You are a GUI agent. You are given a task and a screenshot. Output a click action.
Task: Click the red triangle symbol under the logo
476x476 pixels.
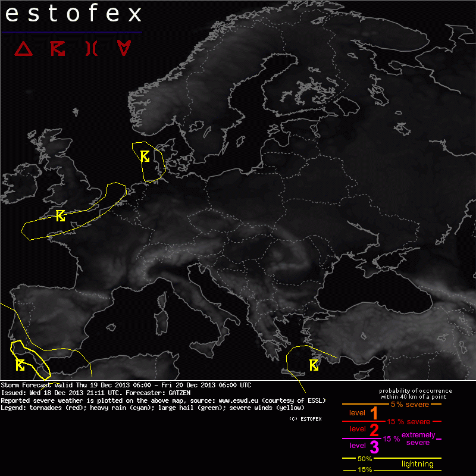(x=23, y=49)
